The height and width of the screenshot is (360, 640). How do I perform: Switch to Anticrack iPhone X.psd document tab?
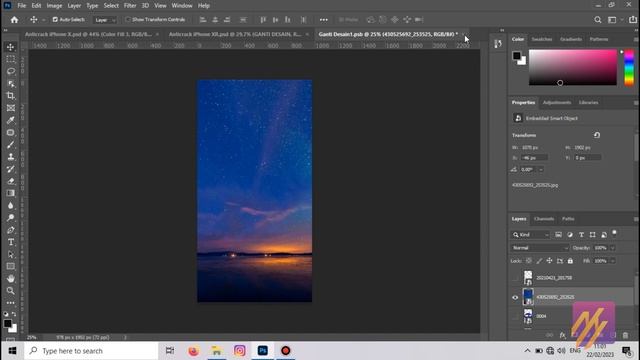(x=88, y=34)
